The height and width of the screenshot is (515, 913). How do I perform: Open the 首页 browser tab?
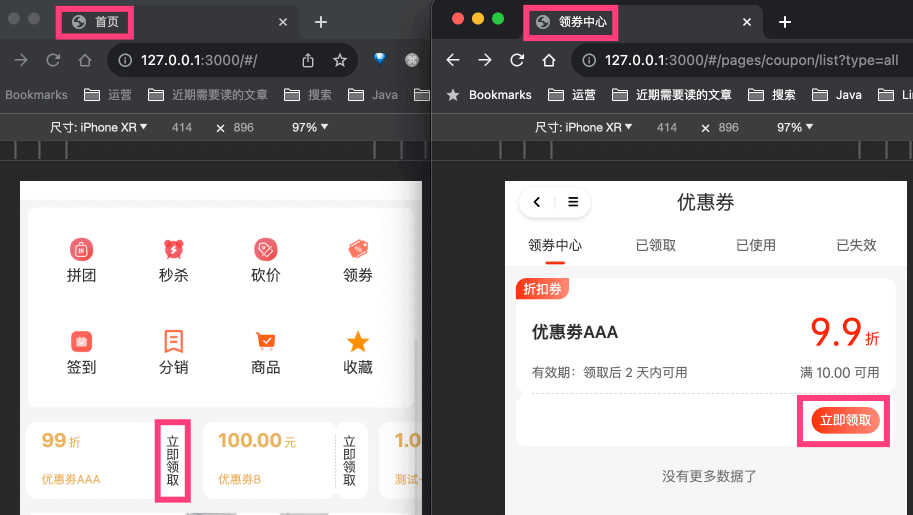[x=95, y=21]
